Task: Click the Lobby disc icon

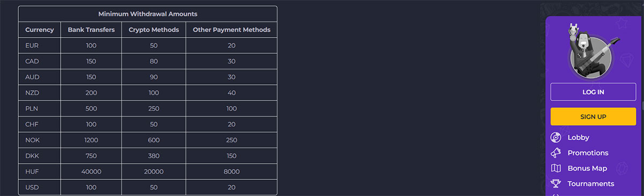Action: pyautogui.click(x=557, y=137)
